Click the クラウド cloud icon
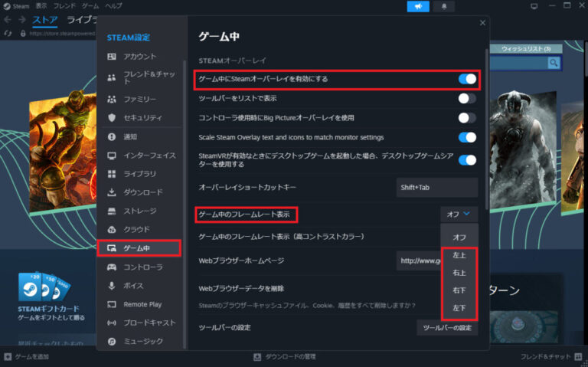Image resolution: width=588 pixels, height=367 pixels. click(x=112, y=229)
